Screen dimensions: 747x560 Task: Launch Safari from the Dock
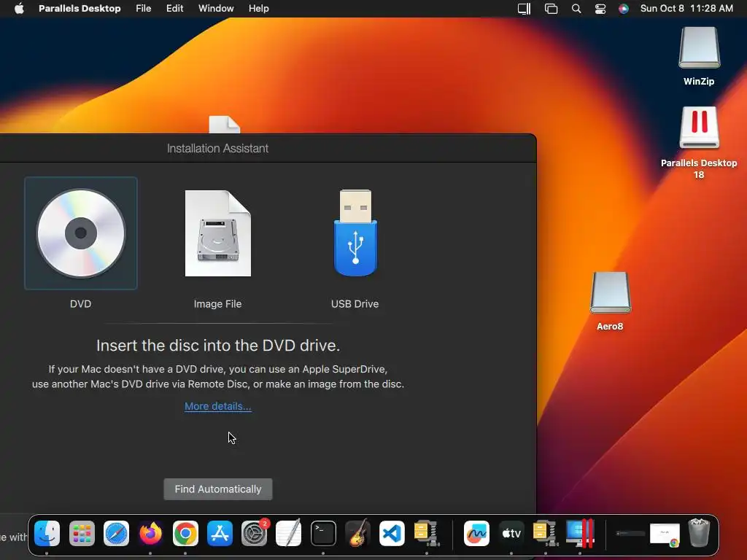tap(116, 533)
